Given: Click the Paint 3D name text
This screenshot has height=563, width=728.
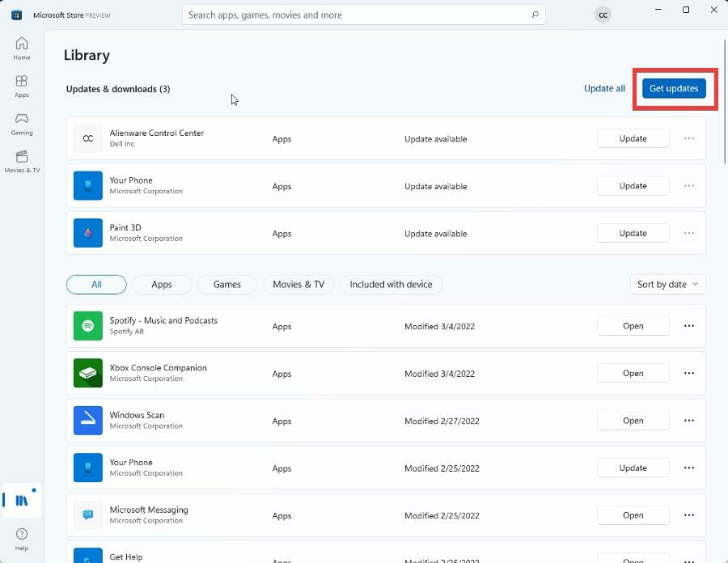Looking at the screenshot, I should pos(125,227).
